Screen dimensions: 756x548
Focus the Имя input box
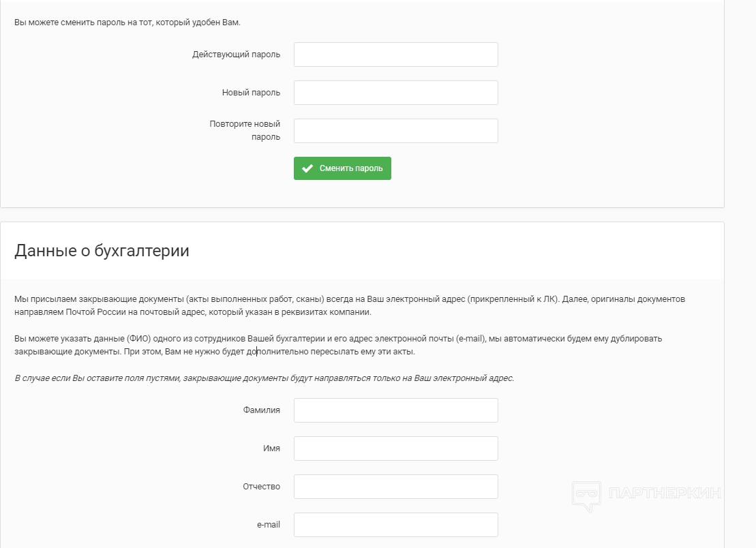(x=395, y=448)
